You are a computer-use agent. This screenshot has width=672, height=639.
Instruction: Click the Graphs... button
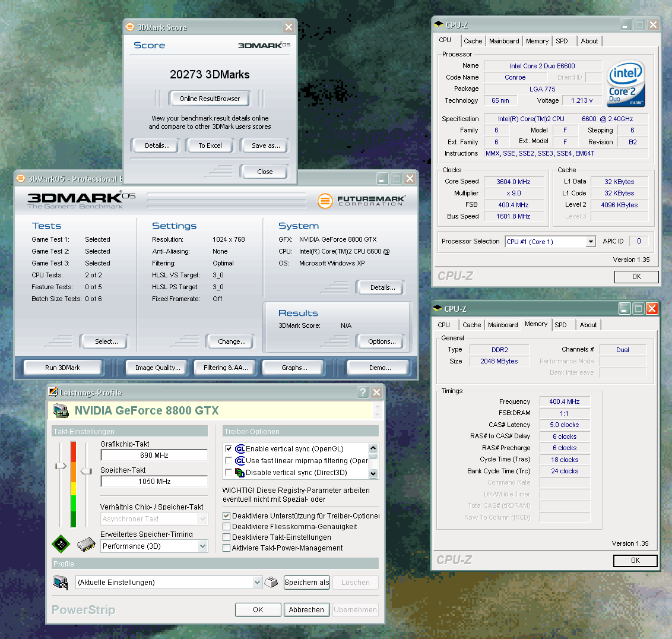pyautogui.click(x=294, y=368)
